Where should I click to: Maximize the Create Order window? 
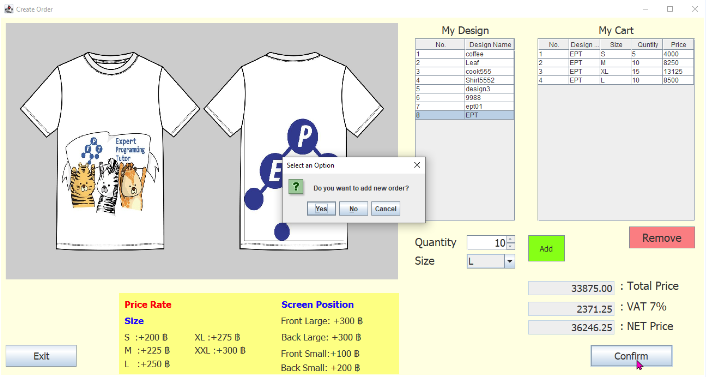coord(670,9)
